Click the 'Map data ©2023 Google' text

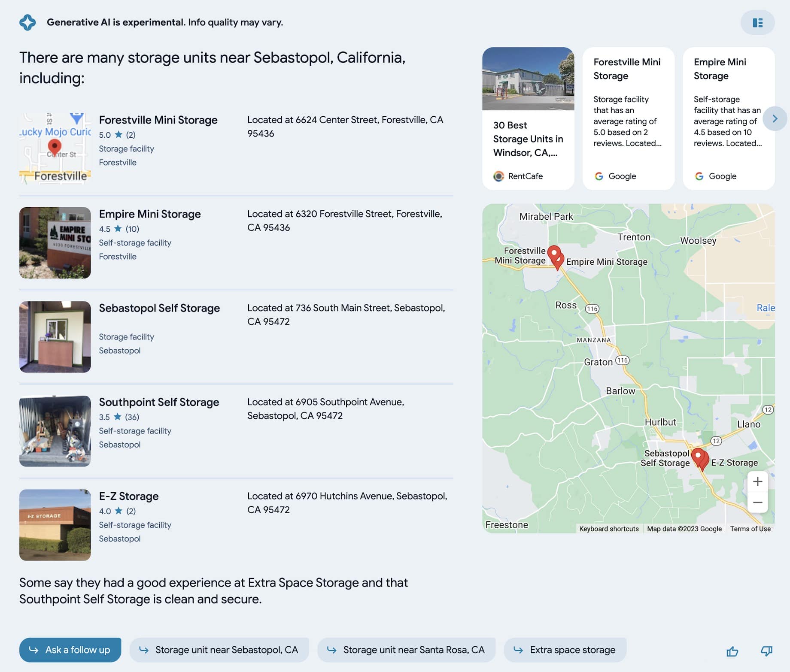(684, 529)
